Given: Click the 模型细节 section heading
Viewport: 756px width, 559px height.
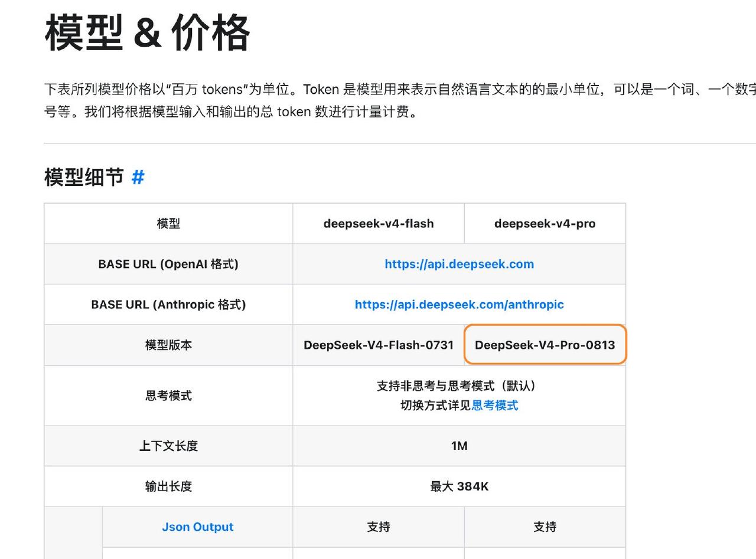Looking at the screenshot, I should pos(84,177).
